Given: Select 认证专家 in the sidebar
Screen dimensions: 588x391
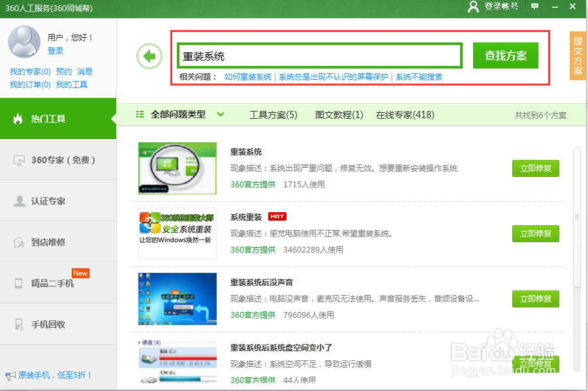Looking at the screenshot, I should point(58,201).
